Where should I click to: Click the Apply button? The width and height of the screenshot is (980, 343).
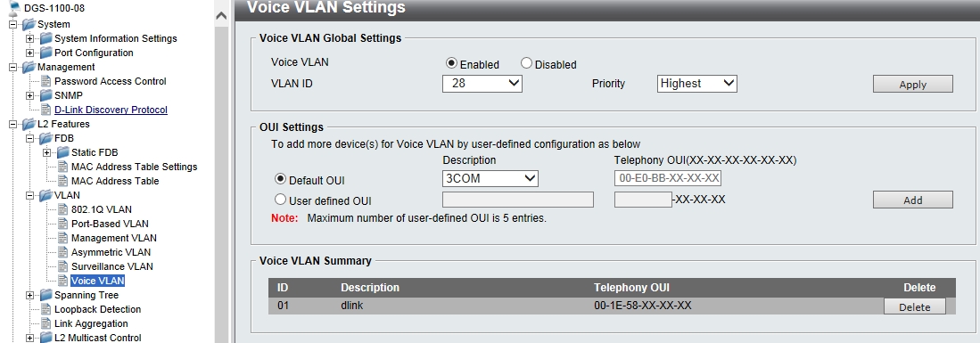click(x=912, y=85)
